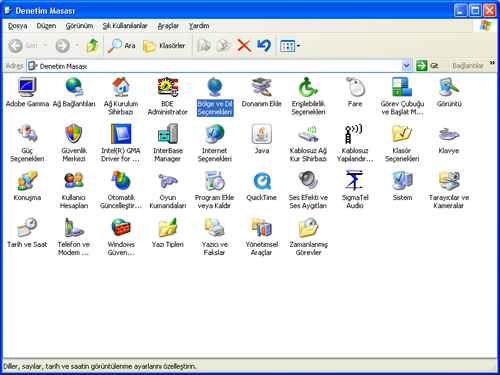Select the Görüntü display icon
This screenshot has width=500, height=375.
coord(449,92)
